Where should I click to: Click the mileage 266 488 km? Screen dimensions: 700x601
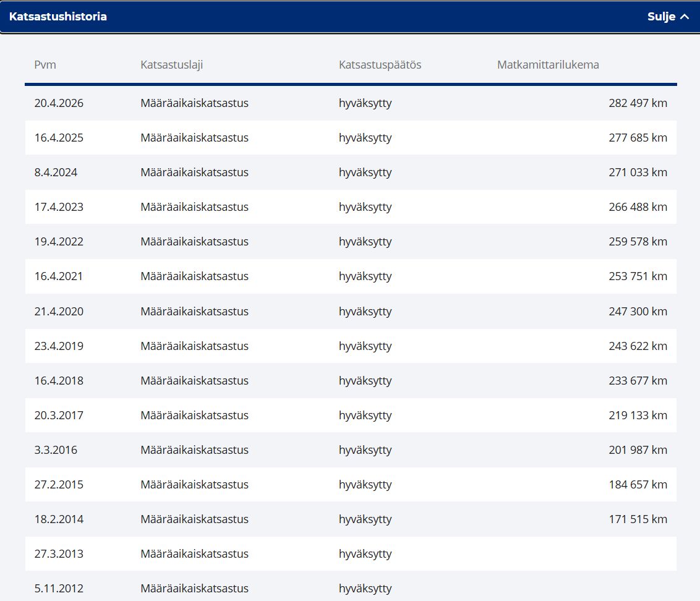point(638,207)
